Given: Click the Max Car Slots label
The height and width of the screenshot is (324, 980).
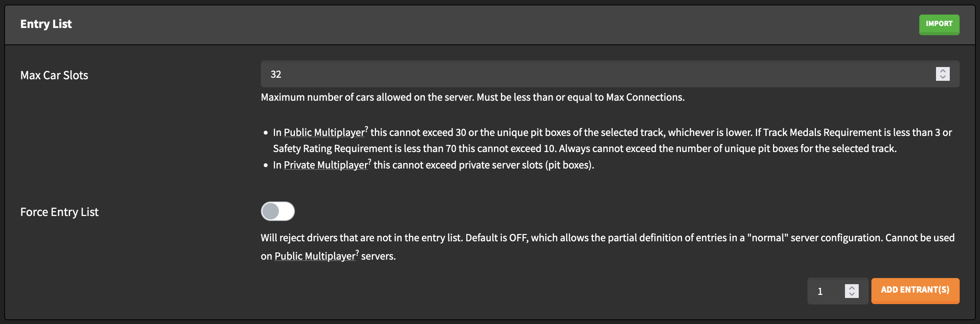Looking at the screenshot, I should [x=54, y=75].
